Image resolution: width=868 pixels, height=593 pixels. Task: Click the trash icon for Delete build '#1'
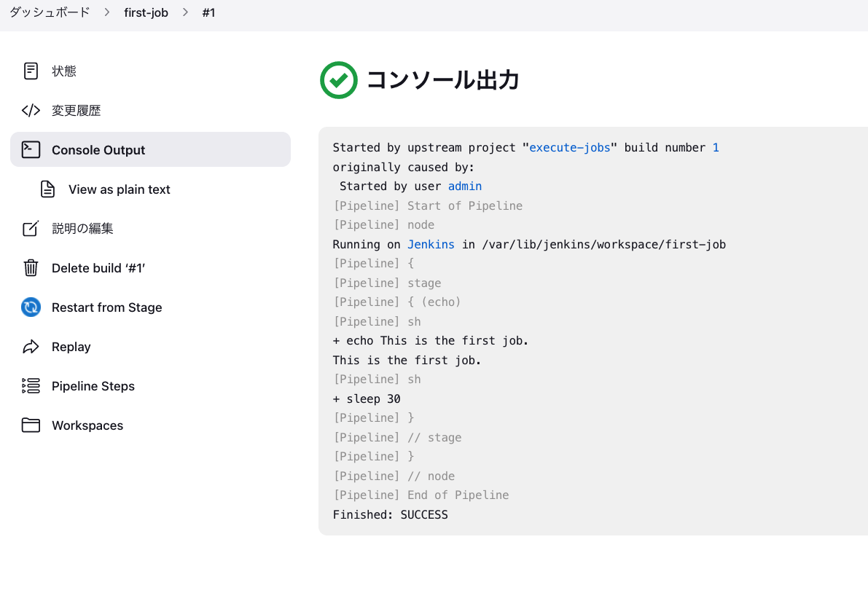[30, 267]
